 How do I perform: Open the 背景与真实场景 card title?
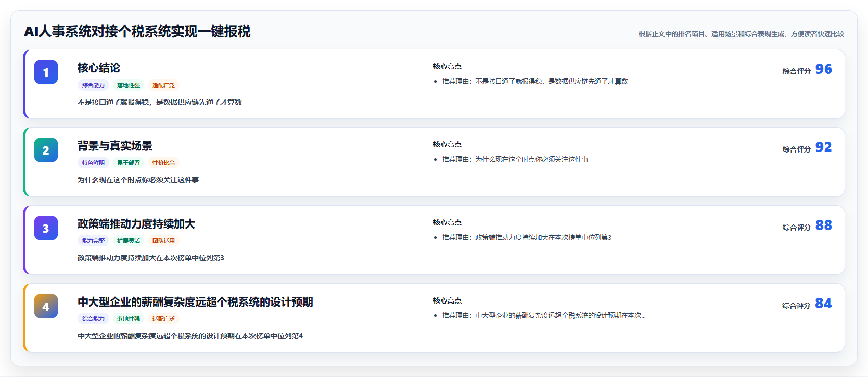(x=115, y=146)
